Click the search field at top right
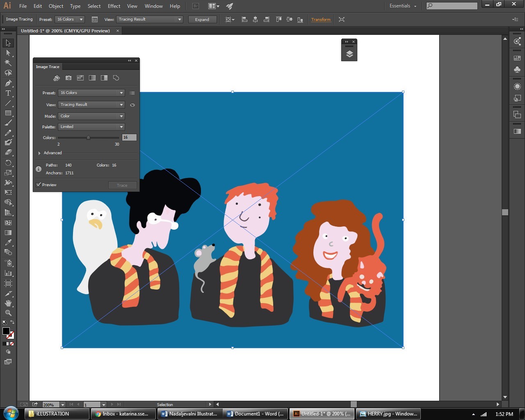The height and width of the screenshot is (420, 525). (x=452, y=6)
